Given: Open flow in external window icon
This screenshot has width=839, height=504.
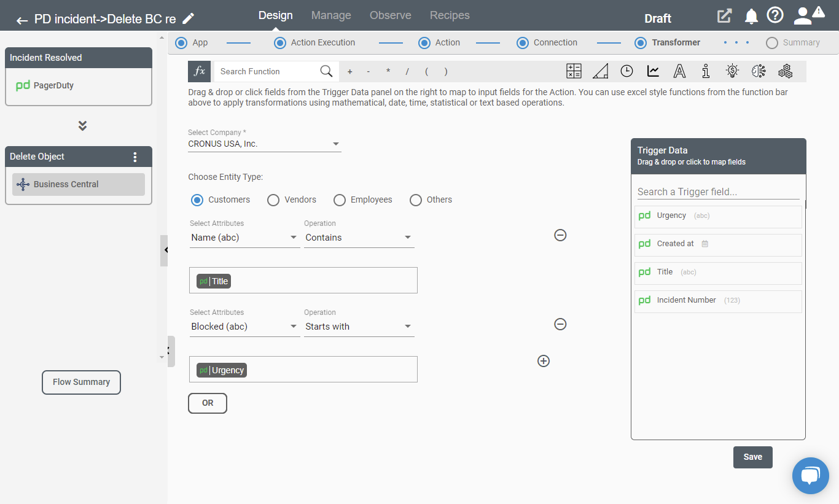Looking at the screenshot, I should pyautogui.click(x=725, y=16).
